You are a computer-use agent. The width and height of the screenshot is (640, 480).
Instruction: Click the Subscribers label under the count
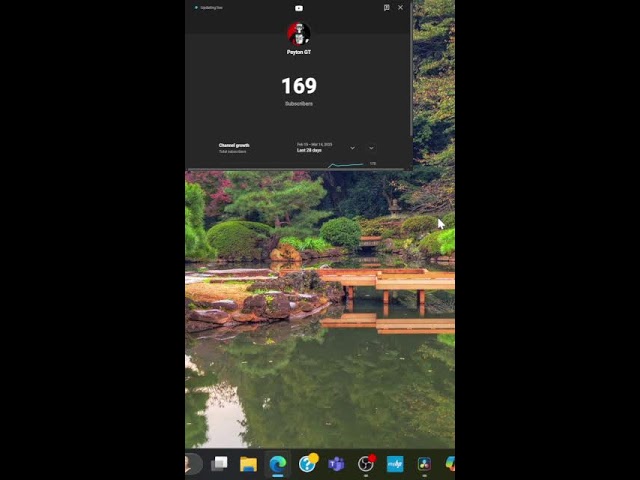(x=299, y=104)
